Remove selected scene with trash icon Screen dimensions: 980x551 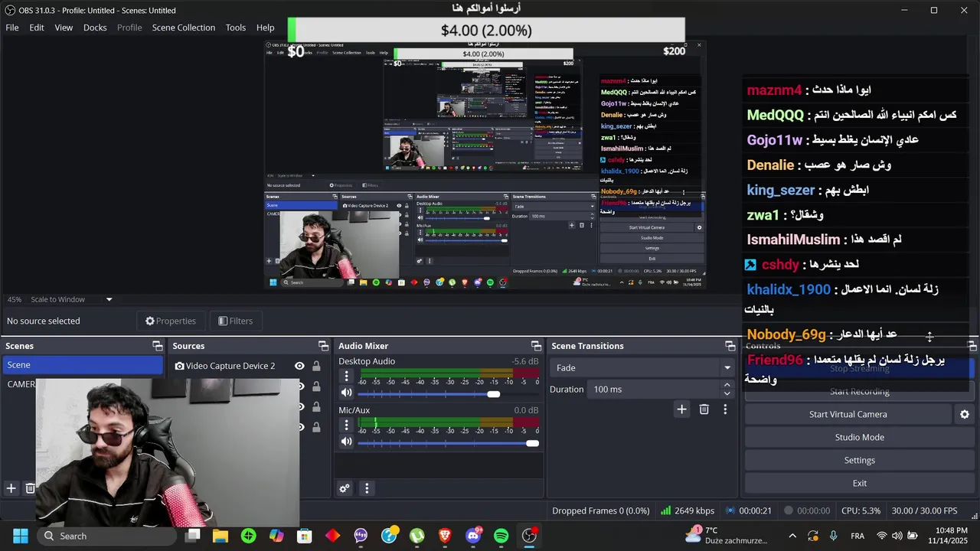pyautogui.click(x=31, y=488)
